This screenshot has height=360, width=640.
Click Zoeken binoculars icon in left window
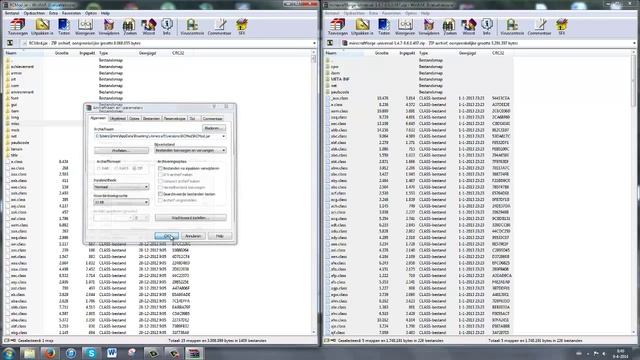[x=130, y=27]
